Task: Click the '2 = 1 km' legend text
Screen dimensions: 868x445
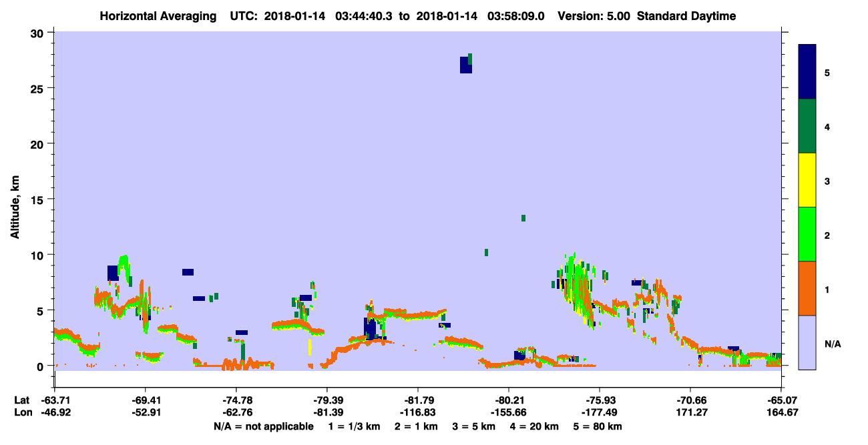Action: click(415, 426)
